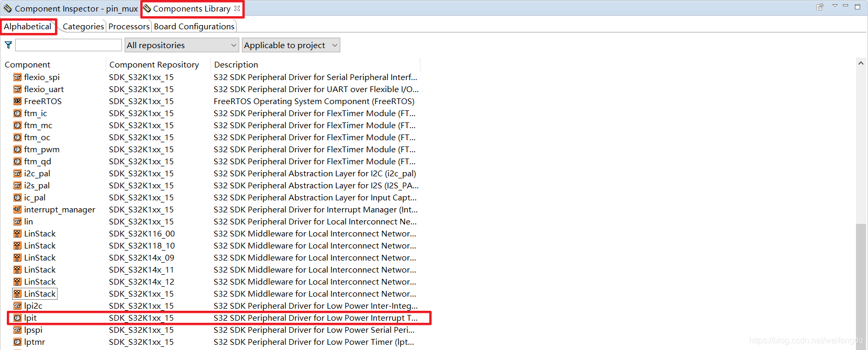Open the view menu chevron in panel toolbar
The height and width of the screenshot is (350, 868).
(835, 6)
